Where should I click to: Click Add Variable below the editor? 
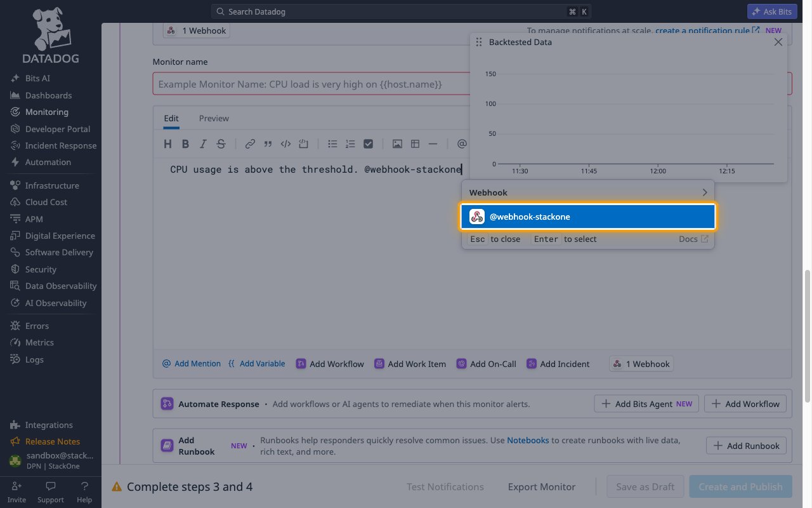[256, 364]
